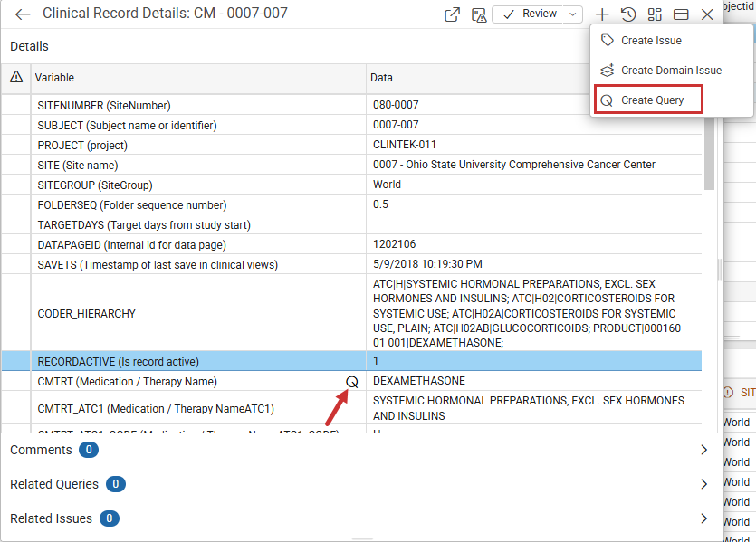The height and width of the screenshot is (542, 756).
Task: Click the query icon on CMTRT row
Action: (x=352, y=382)
